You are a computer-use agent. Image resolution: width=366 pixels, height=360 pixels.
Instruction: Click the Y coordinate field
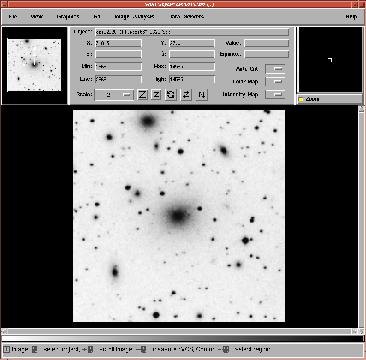(x=192, y=43)
